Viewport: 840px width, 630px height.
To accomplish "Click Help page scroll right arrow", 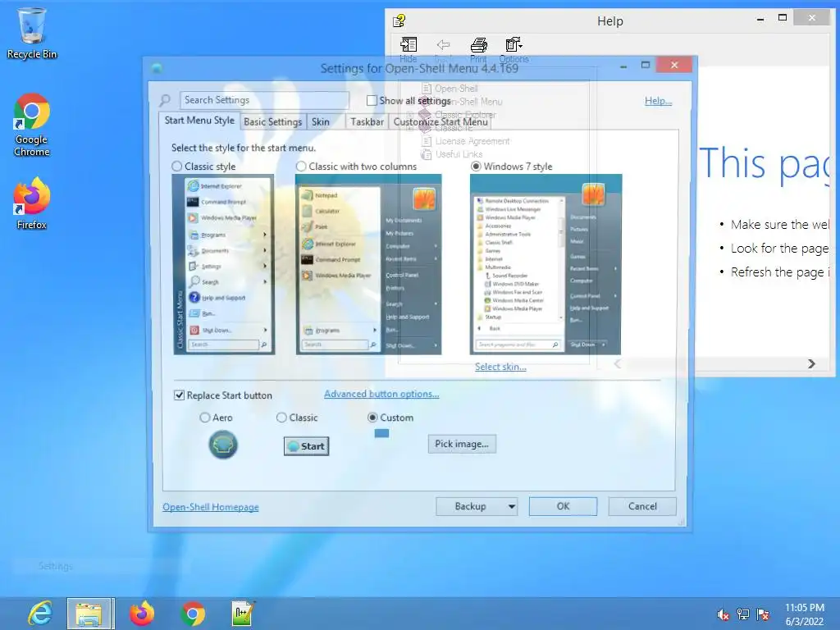I will point(811,363).
